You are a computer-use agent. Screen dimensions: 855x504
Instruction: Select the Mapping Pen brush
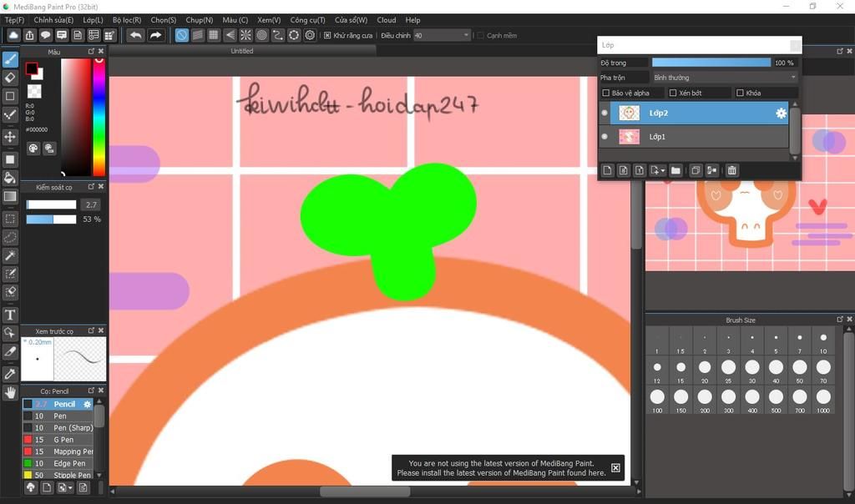pyautogui.click(x=58, y=451)
